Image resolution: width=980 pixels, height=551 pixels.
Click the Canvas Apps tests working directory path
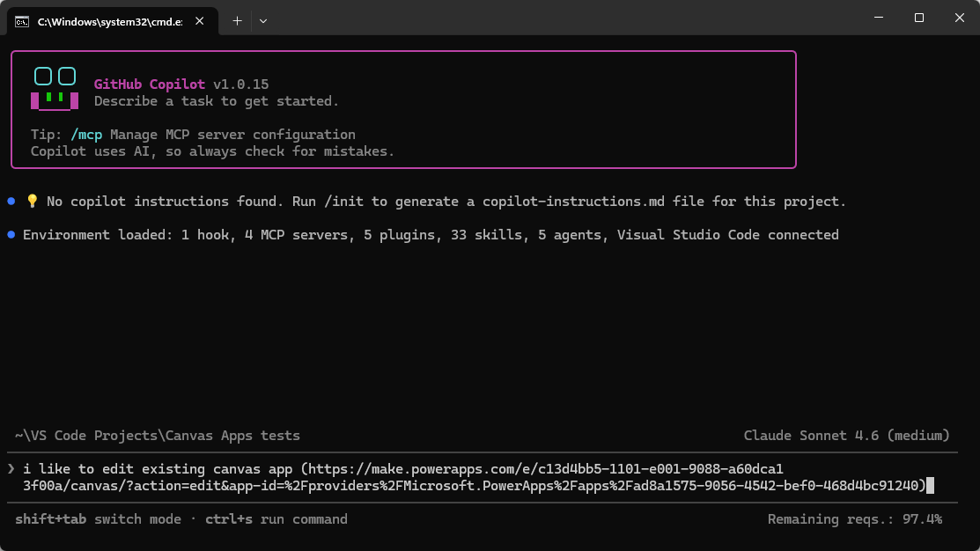(158, 436)
